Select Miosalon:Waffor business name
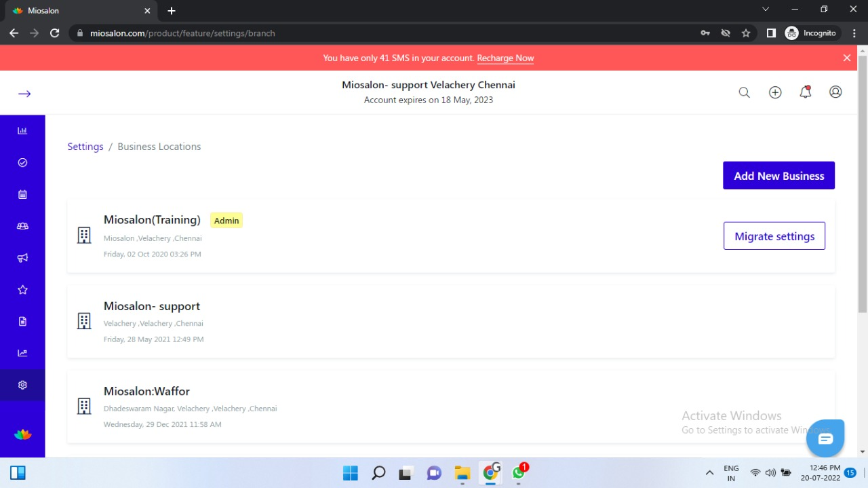 tap(146, 391)
